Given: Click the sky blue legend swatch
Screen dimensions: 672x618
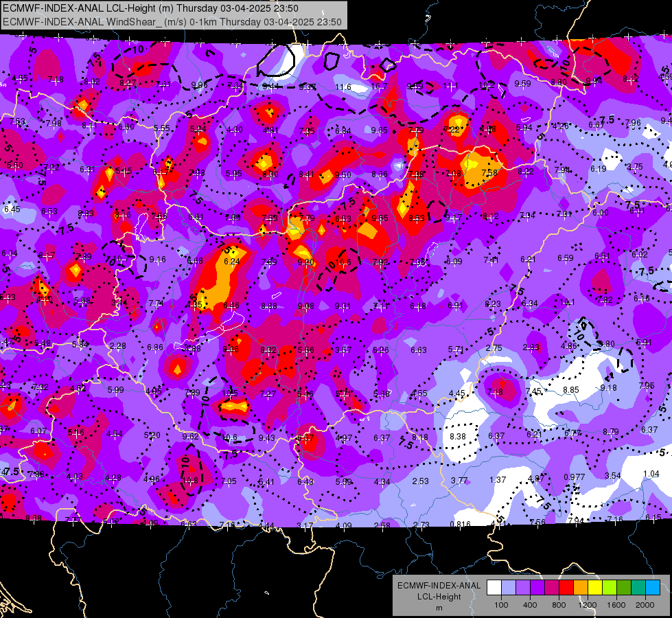Looking at the screenshot, I should (x=653, y=587).
